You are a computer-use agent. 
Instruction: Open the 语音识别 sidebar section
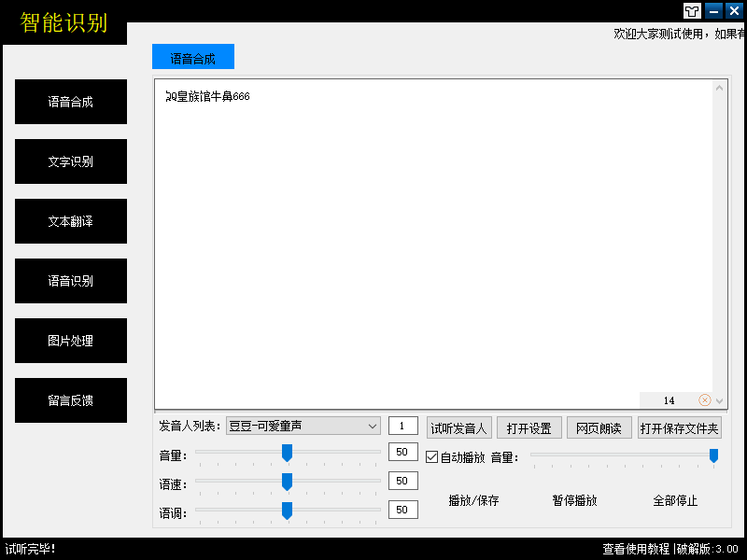tap(71, 281)
